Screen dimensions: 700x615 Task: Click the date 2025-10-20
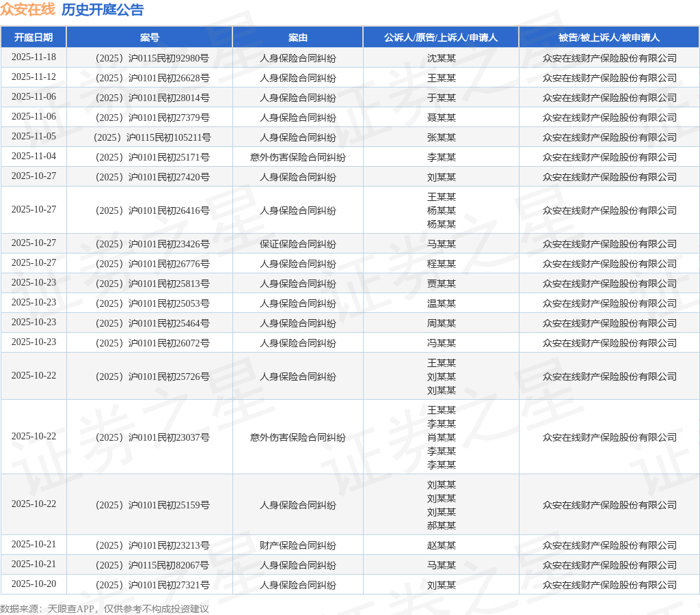coord(33,584)
